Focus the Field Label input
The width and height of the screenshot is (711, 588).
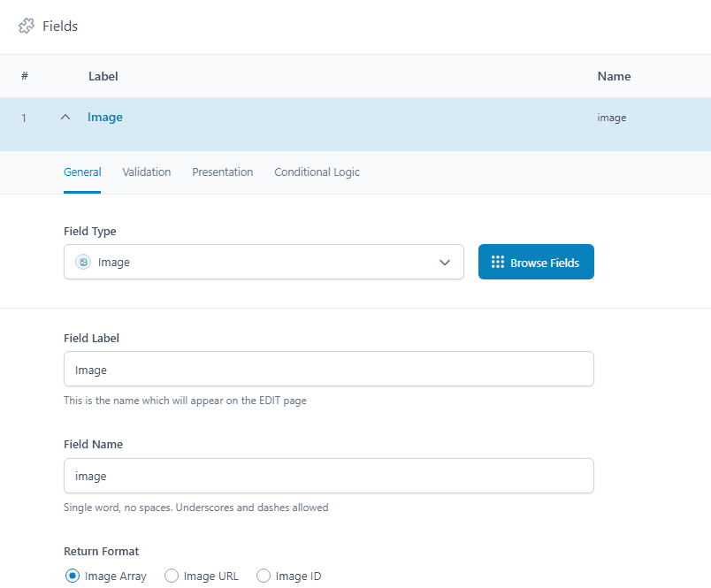click(329, 369)
